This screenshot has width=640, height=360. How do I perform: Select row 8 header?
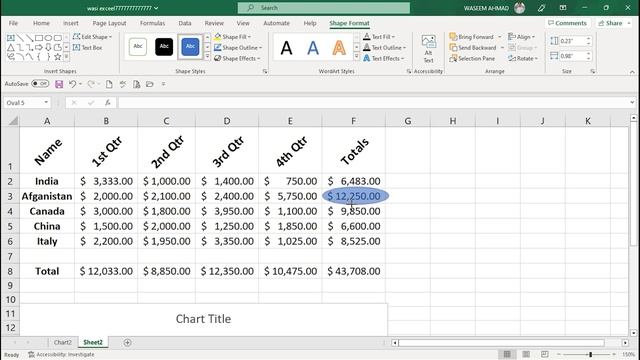(x=10, y=271)
